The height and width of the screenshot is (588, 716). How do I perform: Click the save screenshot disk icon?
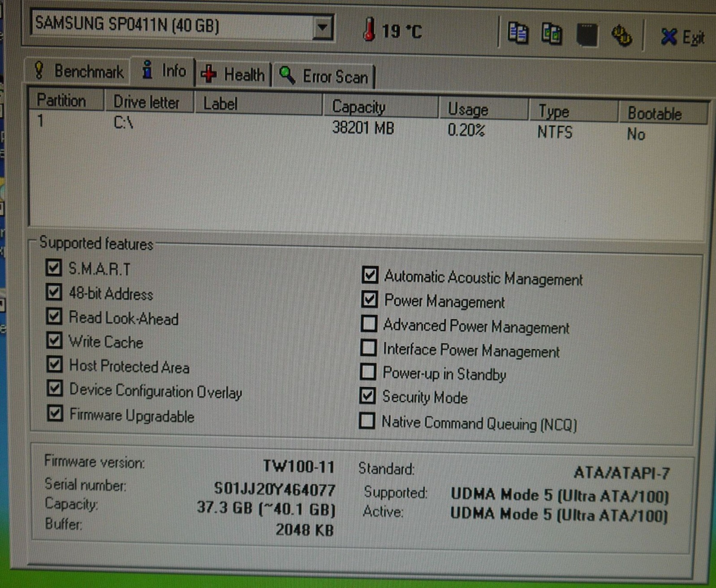point(587,35)
